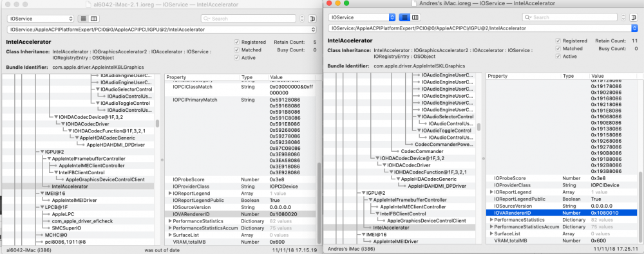Expand PerformanceStatisticsAccum property in Andres's iMac window
This screenshot has width=644, height=254.
point(491,226)
